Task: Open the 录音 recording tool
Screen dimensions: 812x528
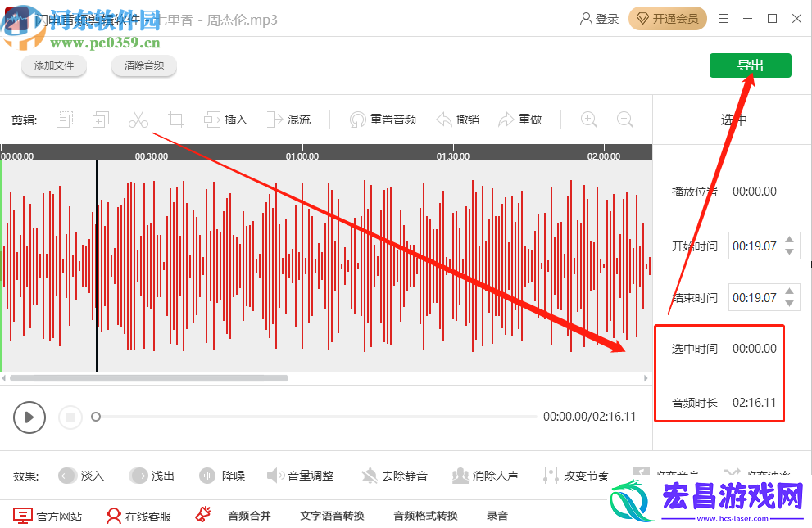Action: pos(497,516)
